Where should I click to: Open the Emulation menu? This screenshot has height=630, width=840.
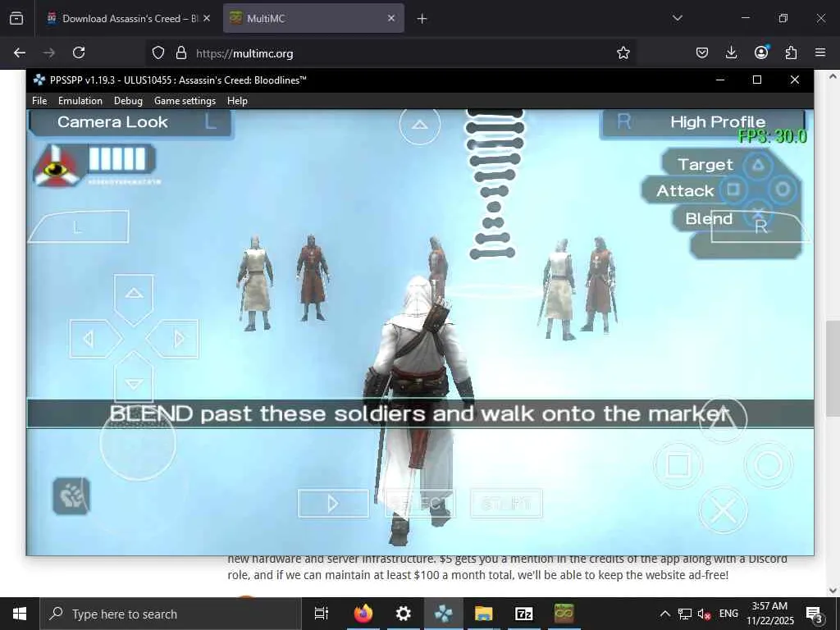[80, 101]
